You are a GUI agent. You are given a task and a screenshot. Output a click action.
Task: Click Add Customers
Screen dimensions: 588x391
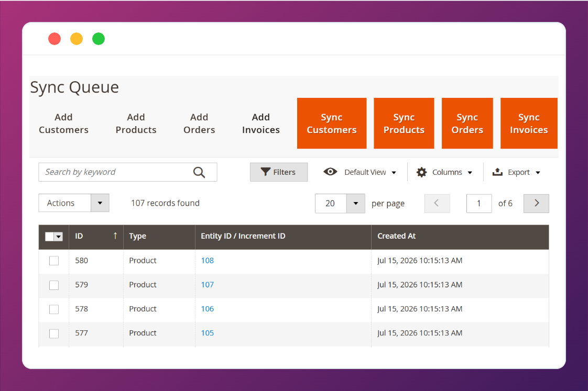click(64, 124)
